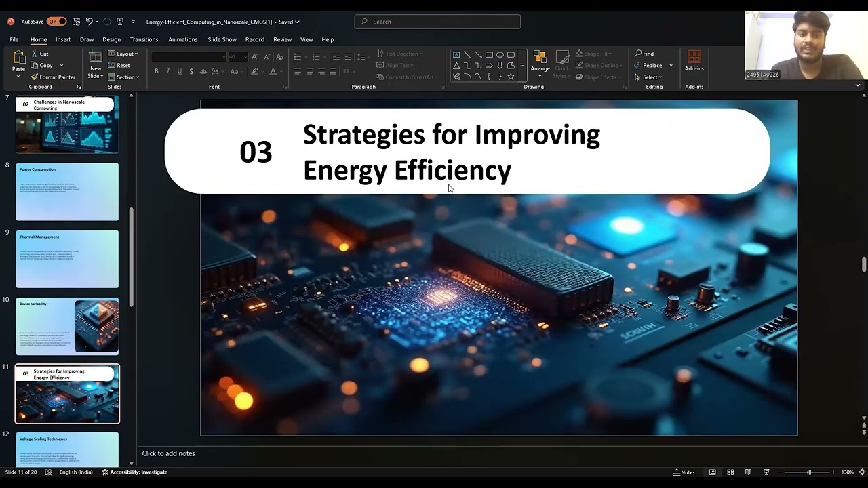Click the Find button
Viewport: 868px width, 488px height.
tap(644, 54)
